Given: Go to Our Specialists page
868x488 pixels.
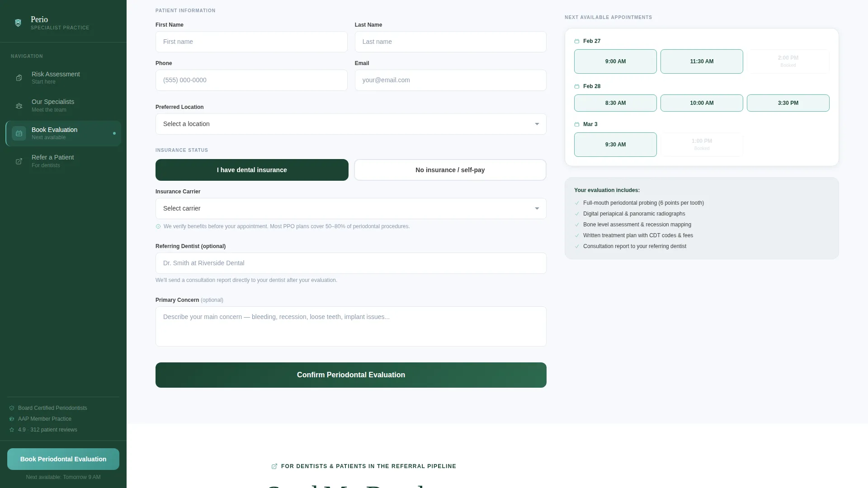Looking at the screenshot, I should click(63, 106).
